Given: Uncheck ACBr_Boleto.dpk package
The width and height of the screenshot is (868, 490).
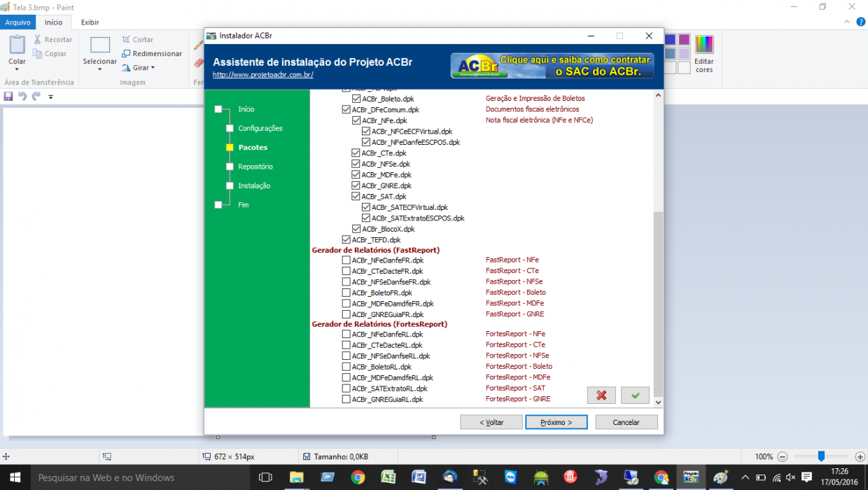Looking at the screenshot, I should pyautogui.click(x=356, y=99).
